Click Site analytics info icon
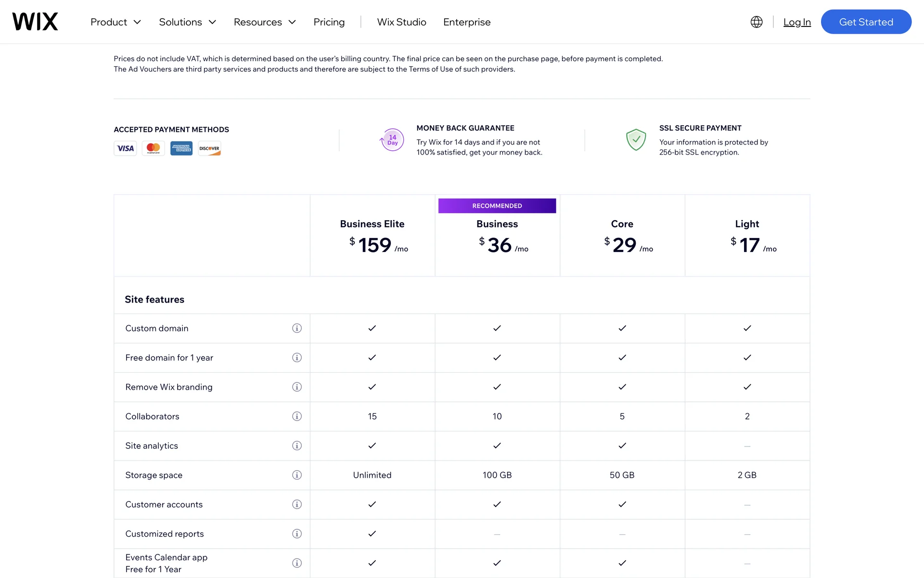 point(297,446)
